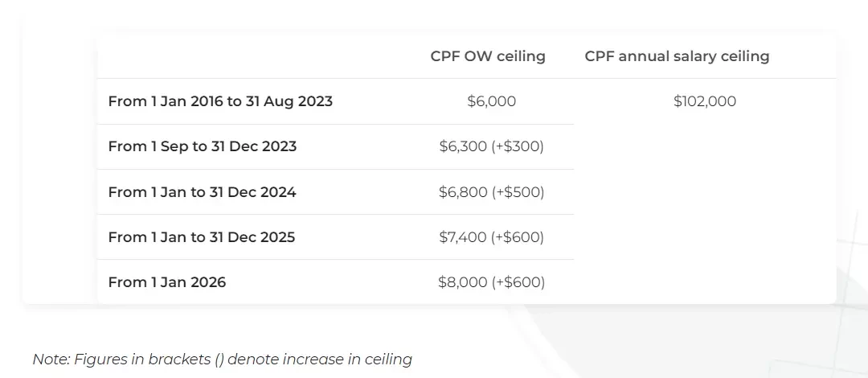868x378 pixels.
Task: Click the $7,400 (+$600) cell
Action: pos(492,237)
